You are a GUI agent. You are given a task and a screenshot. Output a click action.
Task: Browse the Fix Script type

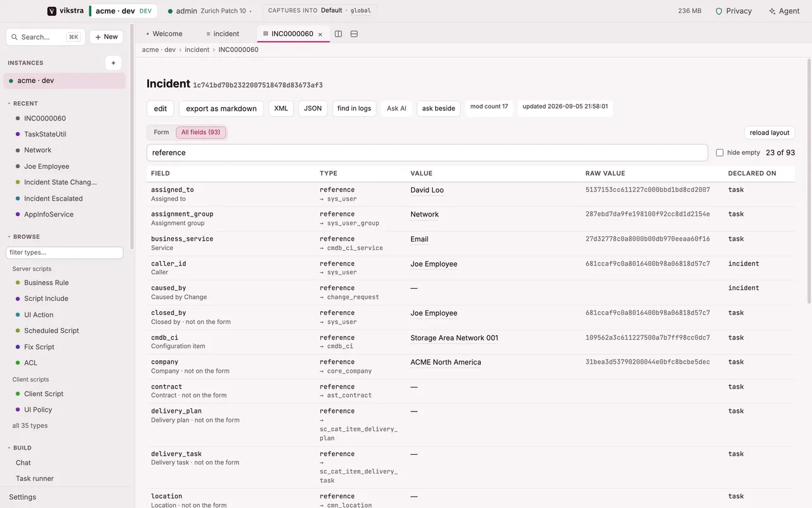pyautogui.click(x=39, y=347)
